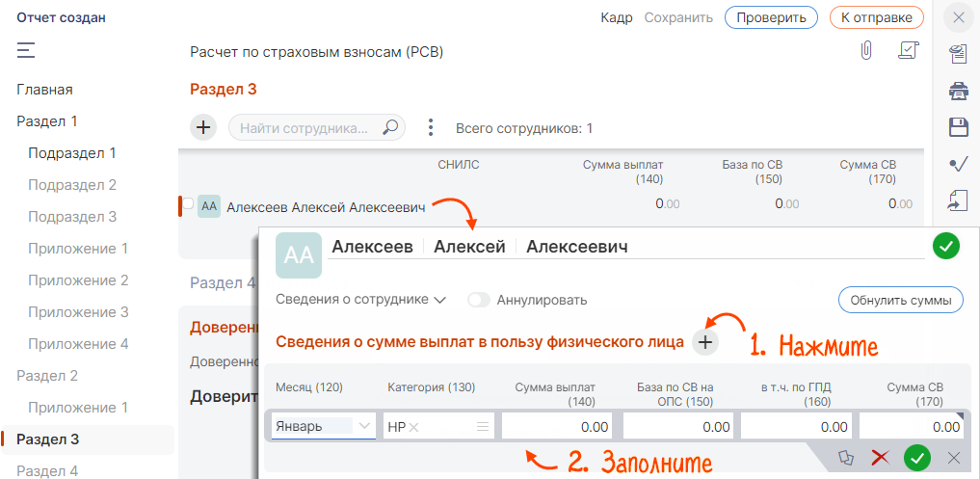Add payment row with plus button
The height and width of the screenshot is (479, 980).
[705, 342]
